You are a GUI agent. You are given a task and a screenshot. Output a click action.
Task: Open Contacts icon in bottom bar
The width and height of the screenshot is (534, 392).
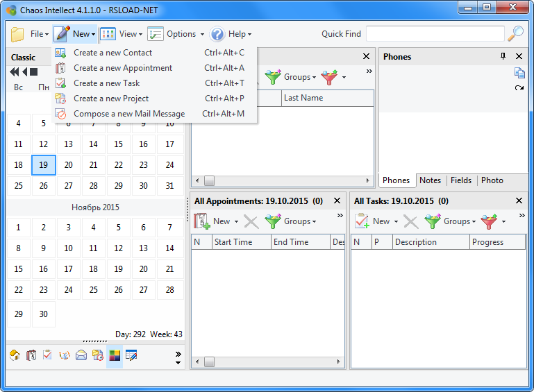tap(65, 355)
